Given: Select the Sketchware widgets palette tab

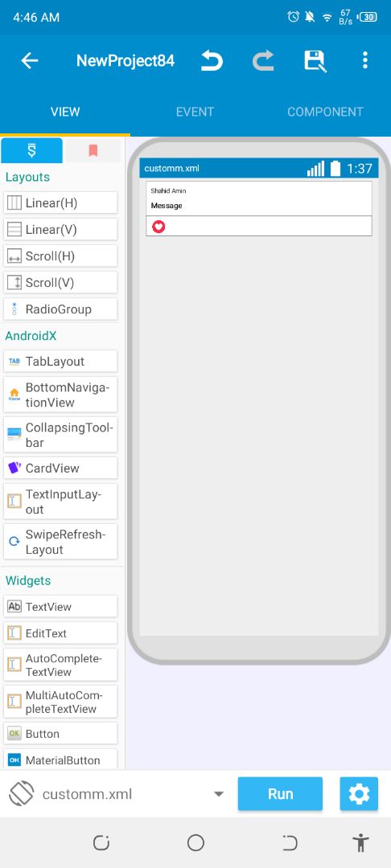Looking at the screenshot, I should (x=32, y=150).
